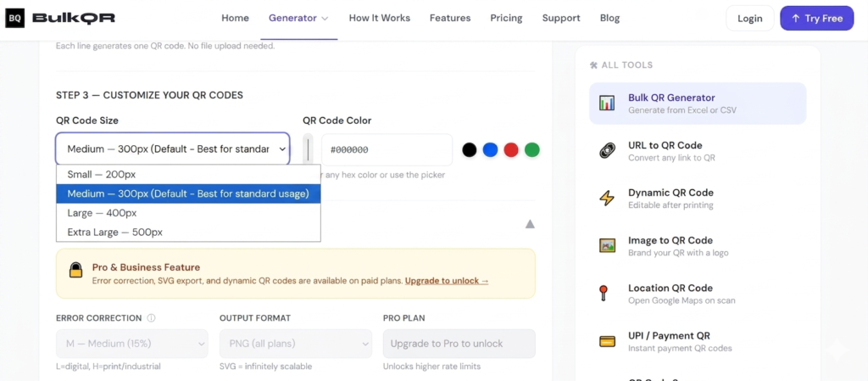Click 'Unlocks higher rate limits' text
The width and height of the screenshot is (868, 381).
click(431, 367)
